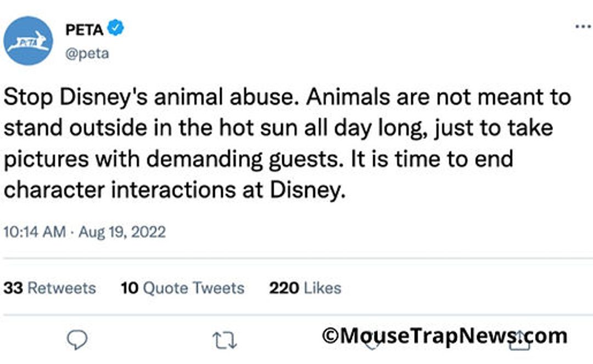
Task: Open PETA's rabbit logo profile picture
Action: click(x=29, y=41)
